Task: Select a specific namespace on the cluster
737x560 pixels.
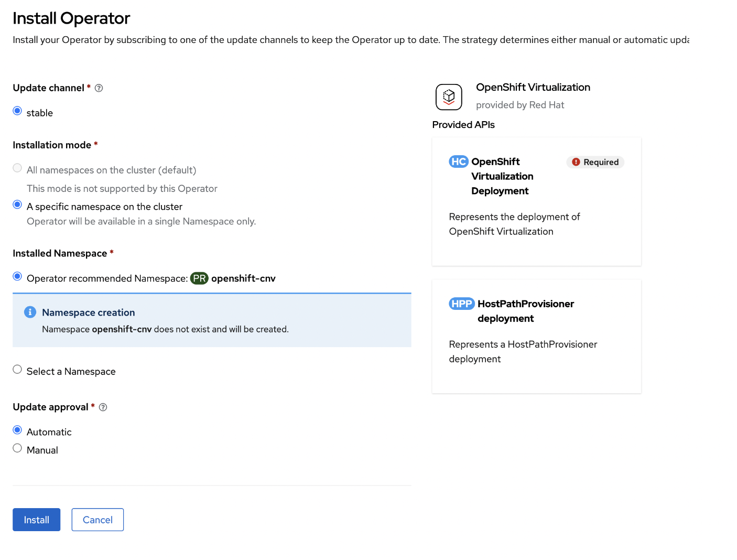Action: coord(17,204)
